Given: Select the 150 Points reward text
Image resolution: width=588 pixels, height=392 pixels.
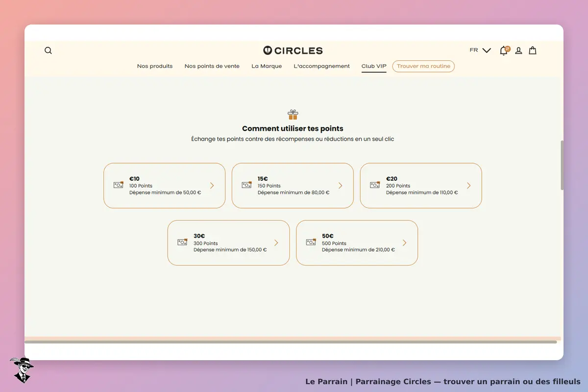Looking at the screenshot, I should [x=269, y=186].
